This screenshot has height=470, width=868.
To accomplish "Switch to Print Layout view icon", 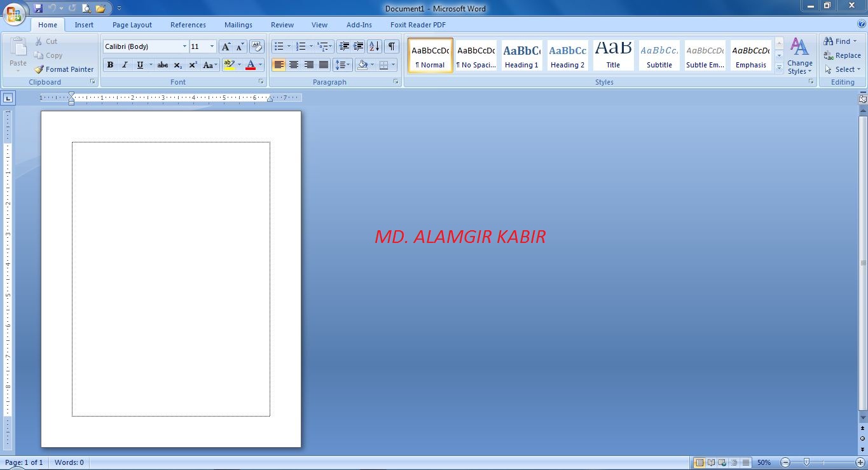I will [x=699, y=462].
